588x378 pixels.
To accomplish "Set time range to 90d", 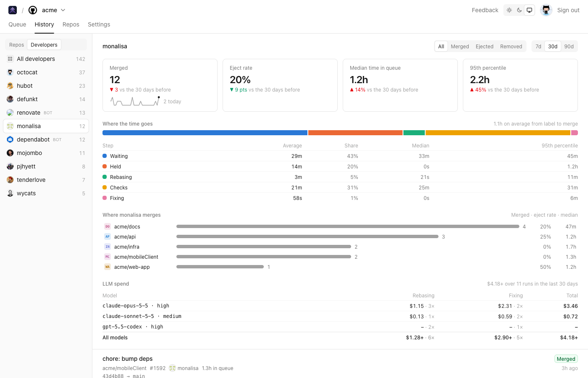I will [569, 47].
